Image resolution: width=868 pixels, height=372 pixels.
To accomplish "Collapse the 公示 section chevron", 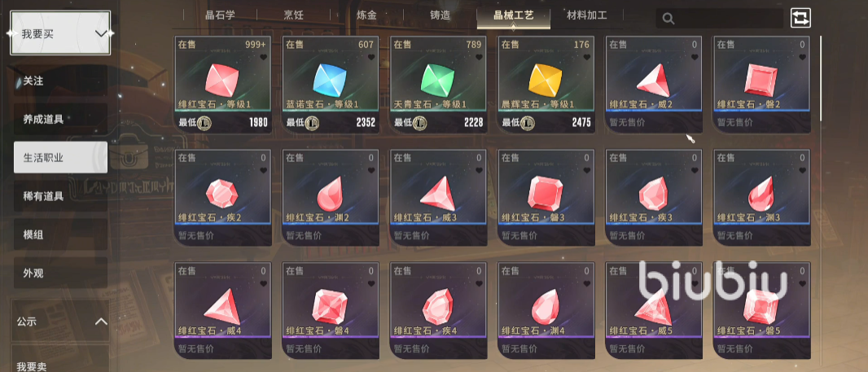I will click(101, 321).
